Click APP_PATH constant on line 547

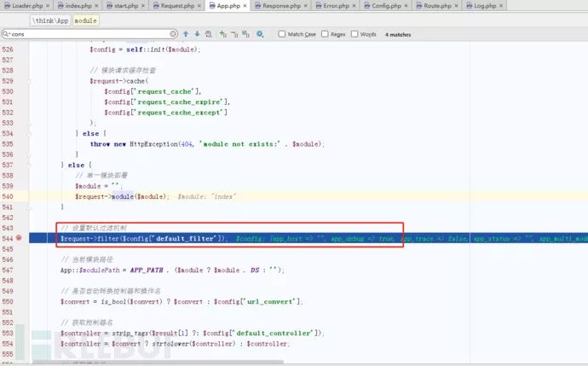147,270
